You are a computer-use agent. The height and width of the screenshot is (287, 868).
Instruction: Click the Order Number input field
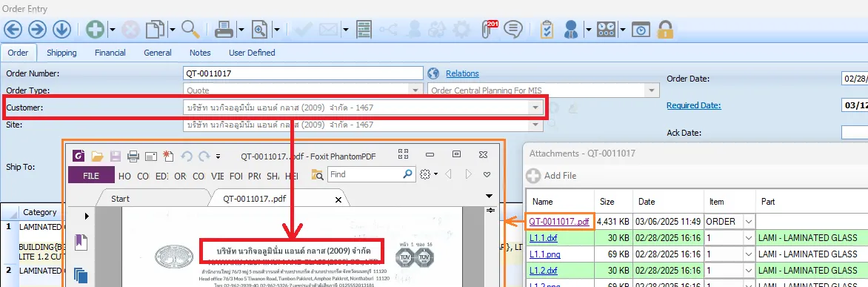tap(304, 73)
